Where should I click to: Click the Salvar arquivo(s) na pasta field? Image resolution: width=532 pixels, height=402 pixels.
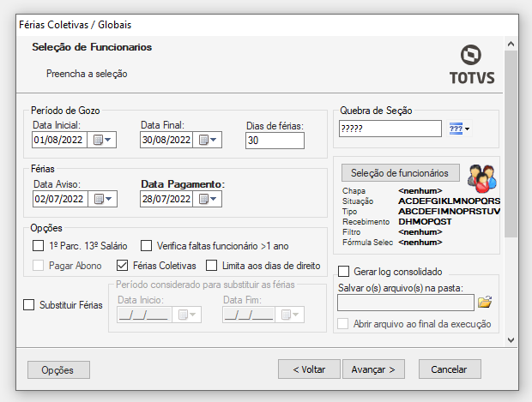coord(406,303)
